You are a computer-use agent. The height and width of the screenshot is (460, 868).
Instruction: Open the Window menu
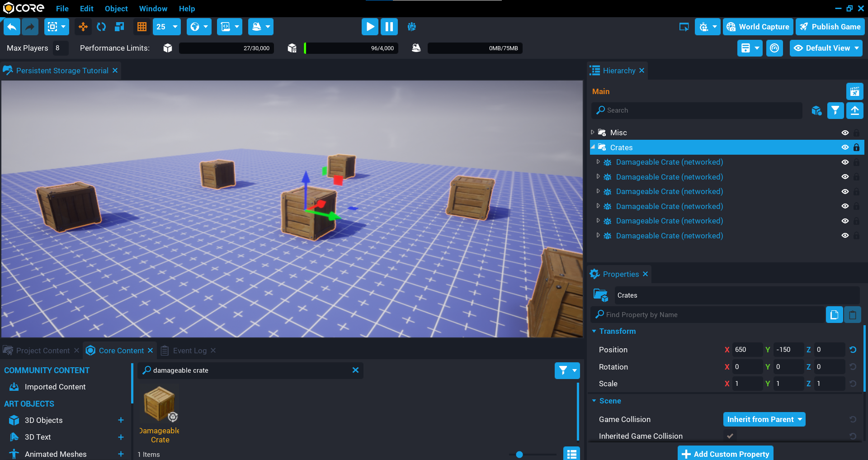(x=153, y=9)
